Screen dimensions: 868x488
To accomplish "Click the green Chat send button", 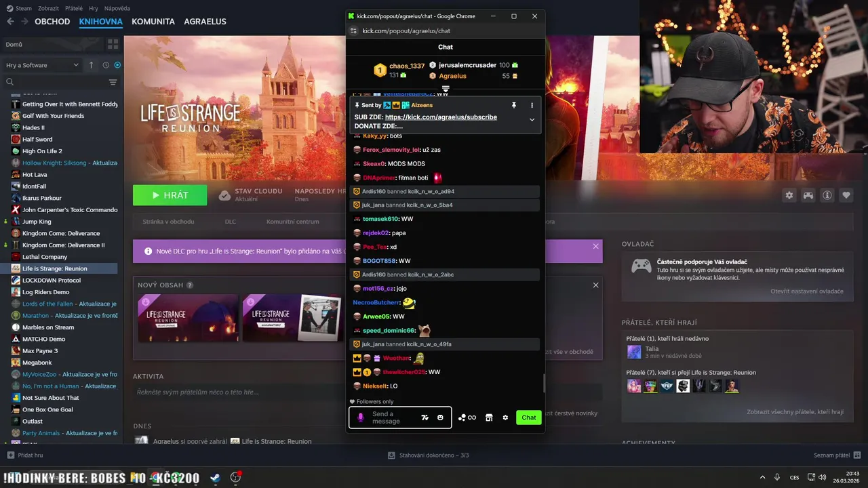I will [529, 418].
